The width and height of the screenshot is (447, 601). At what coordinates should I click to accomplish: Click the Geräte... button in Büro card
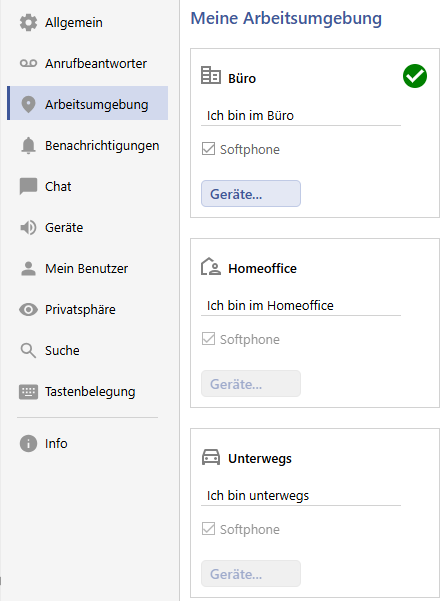pyautogui.click(x=251, y=194)
